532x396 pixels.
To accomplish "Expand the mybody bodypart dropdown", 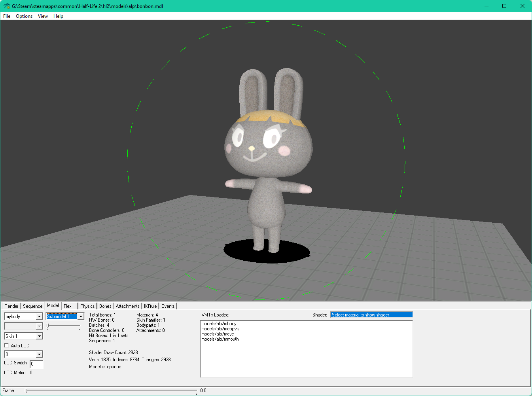I will [39, 316].
